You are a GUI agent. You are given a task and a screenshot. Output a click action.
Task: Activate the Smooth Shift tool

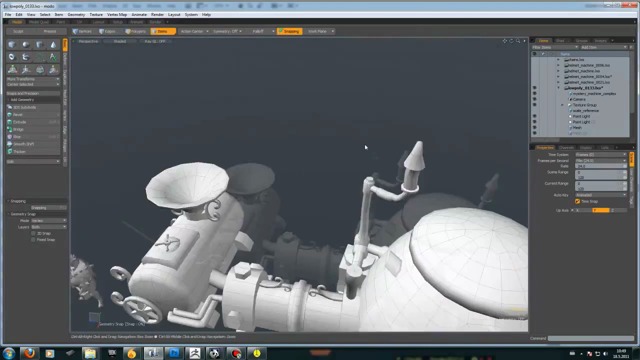[33, 144]
